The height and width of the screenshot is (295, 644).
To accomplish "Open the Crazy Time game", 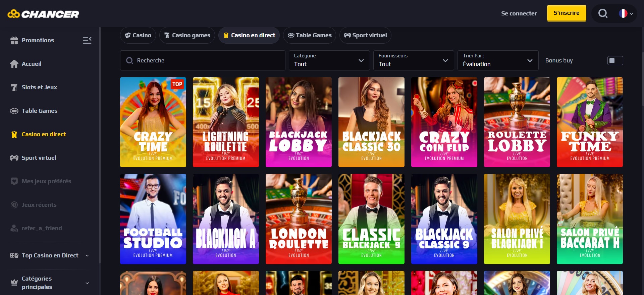I will click(153, 122).
